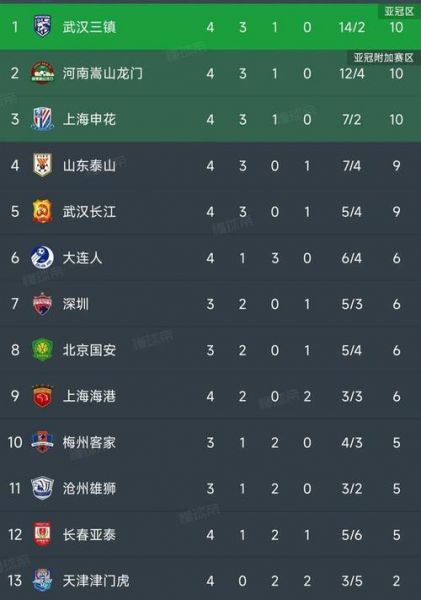Click the 北京国安 team name

pos(89,350)
